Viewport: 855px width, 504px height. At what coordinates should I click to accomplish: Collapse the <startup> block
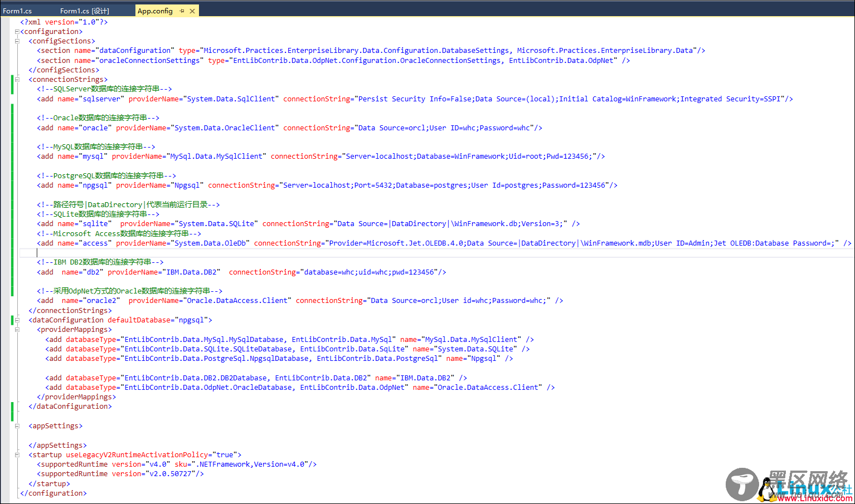(x=17, y=455)
